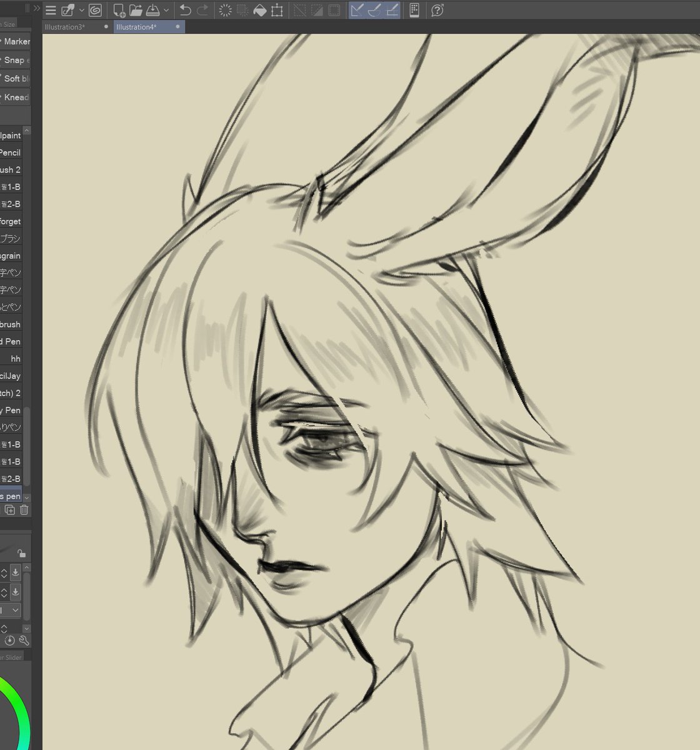This screenshot has height=750, width=700.
Task: Open the Soft sub tool group tab
Action: click(x=15, y=79)
